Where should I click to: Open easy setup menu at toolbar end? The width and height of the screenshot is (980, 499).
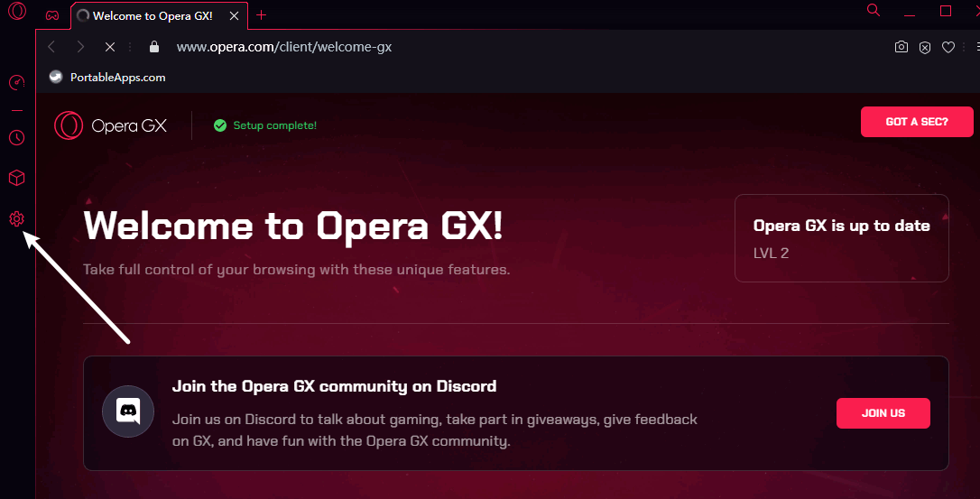tap(976, 47)
